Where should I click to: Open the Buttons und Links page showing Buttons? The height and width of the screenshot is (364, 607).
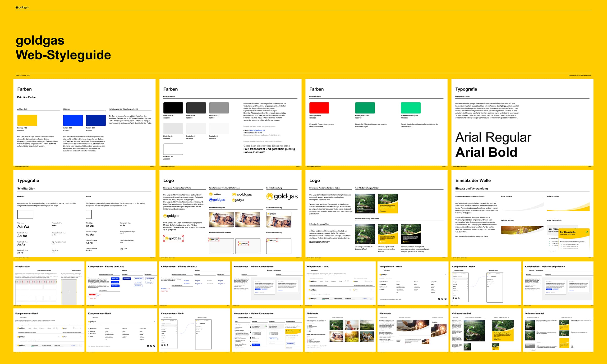pos(122,283)
